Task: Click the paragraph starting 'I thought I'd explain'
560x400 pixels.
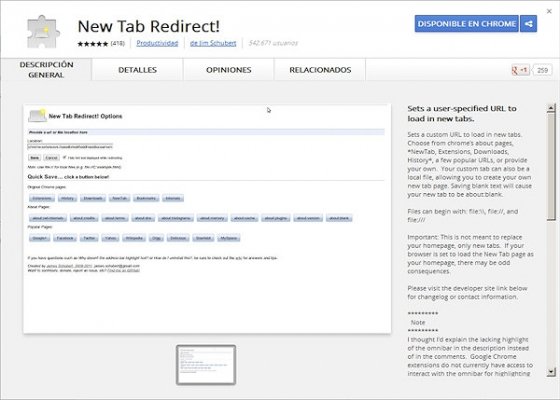Action: (x=470, y=356)
